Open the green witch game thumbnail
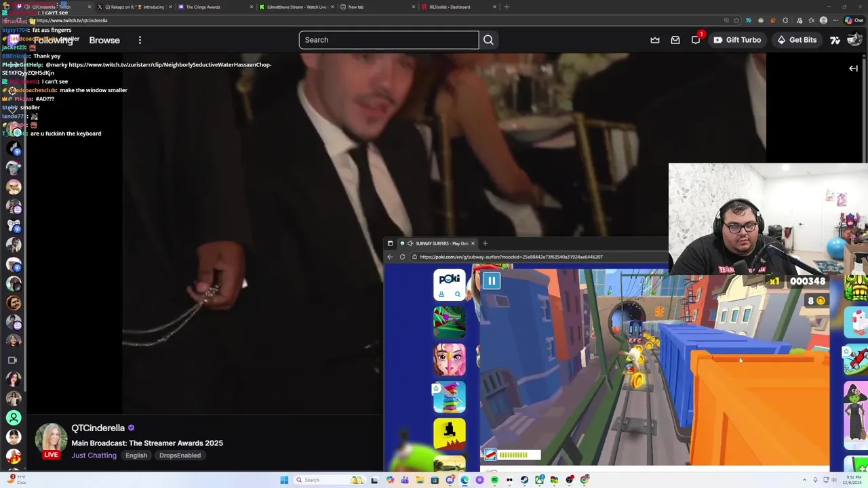868x488 pixels. pyautogui.click(x=855, y=415)
